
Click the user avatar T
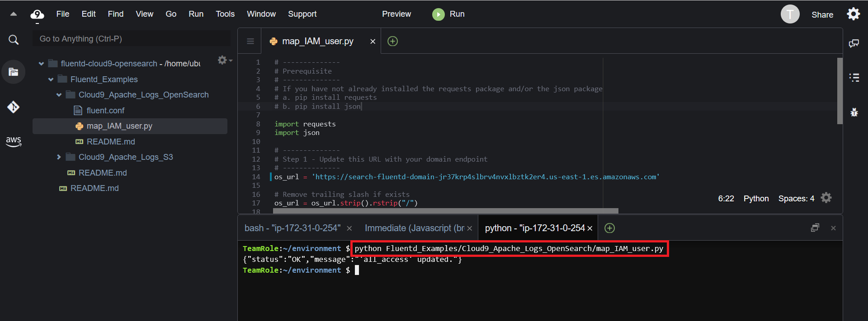pos(790,14)
